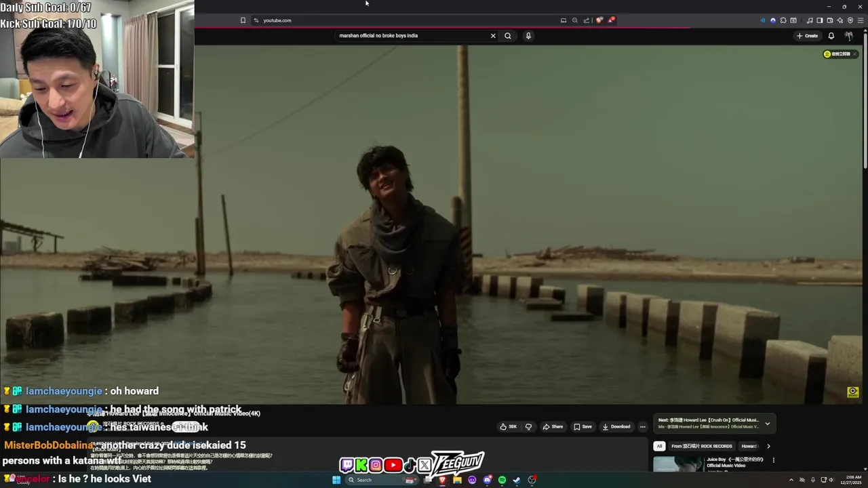This screenshot has width=868, height=488.
Task: Open Spotify from taskbar
Action: tap(502, 480)
